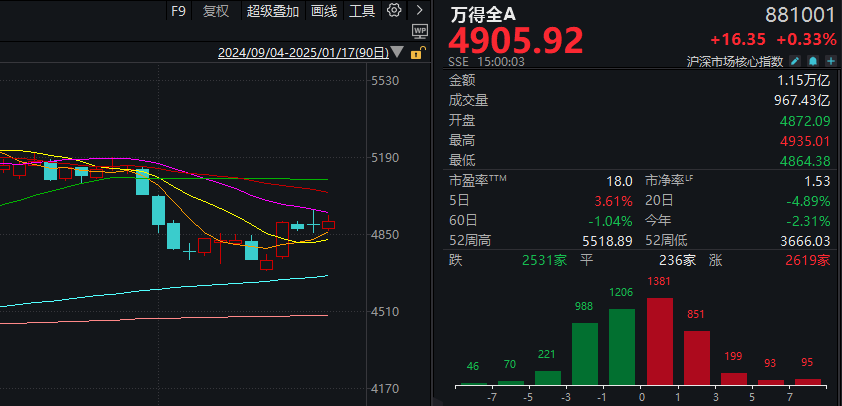Click the 沪深市场核心指数 label
The height and width of the screenshot is (406, 842).
point(735,61)
